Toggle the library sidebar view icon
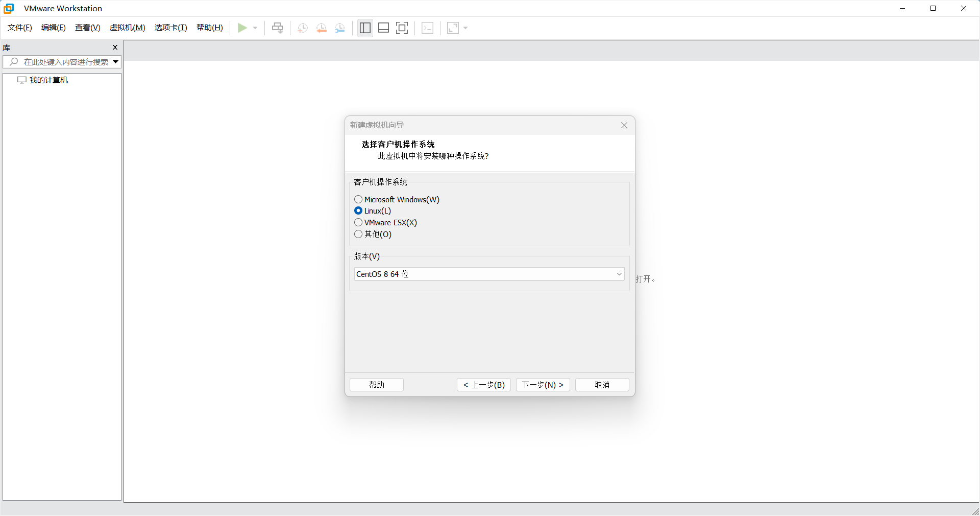 coord(365,28)
